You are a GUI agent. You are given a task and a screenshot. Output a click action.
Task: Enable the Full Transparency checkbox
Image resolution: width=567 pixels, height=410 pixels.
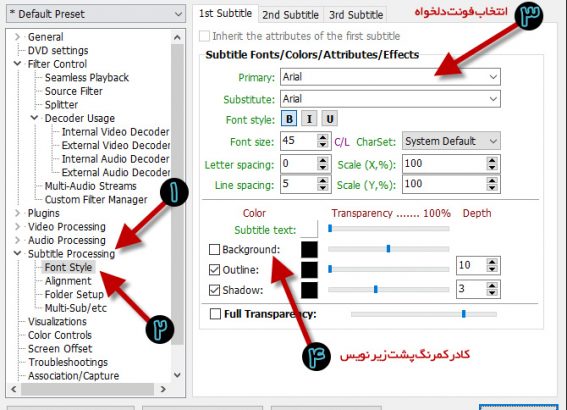[215, 313]
